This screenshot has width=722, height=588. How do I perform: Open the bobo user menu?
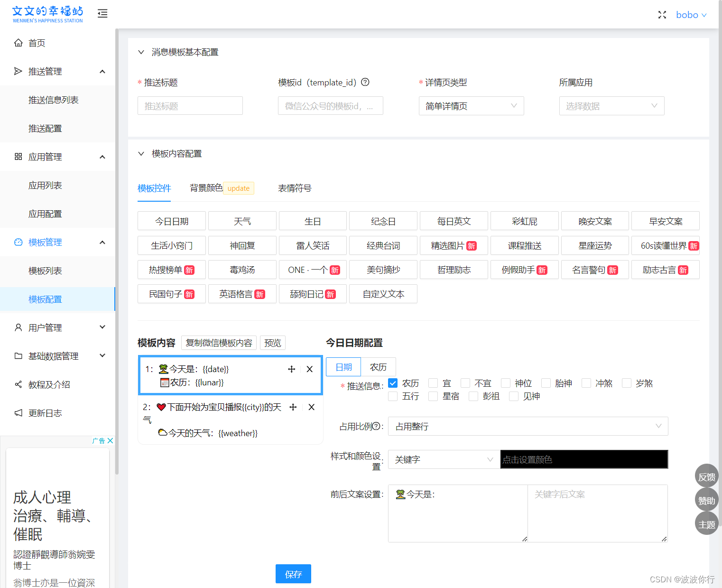[691, 15]
